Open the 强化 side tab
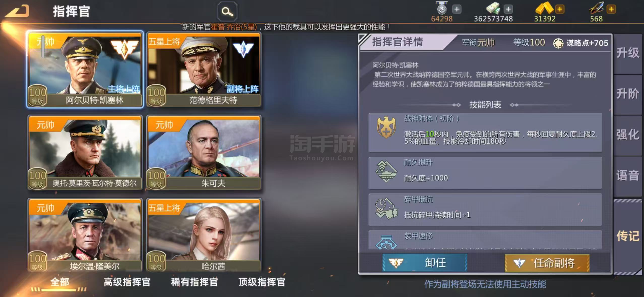This screenshot has height=297, width=644. [x=628, y=135]
